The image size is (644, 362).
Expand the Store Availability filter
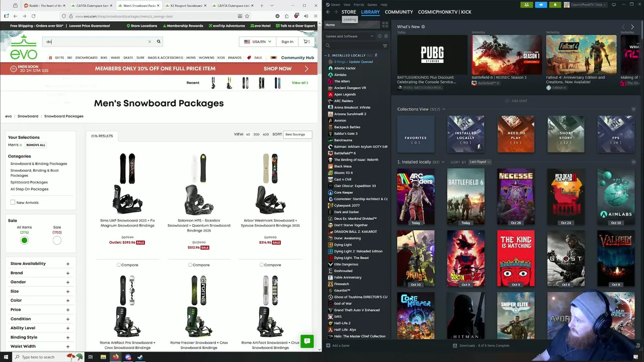[x=40, y=263]
